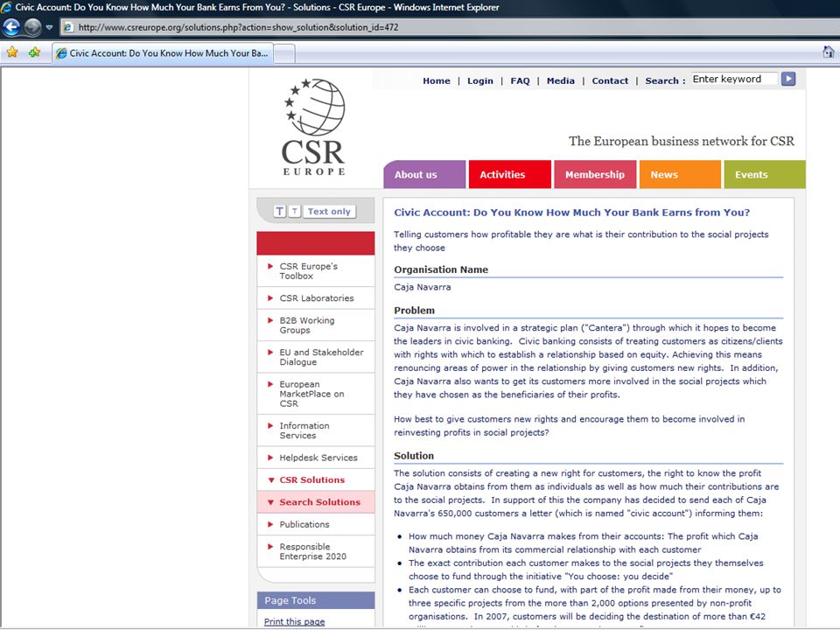This screenshot has width=840, height=630.
Task: Open Responsible Enterprise 2020 item
Action: pyautogui.click(x=316, y=551)
